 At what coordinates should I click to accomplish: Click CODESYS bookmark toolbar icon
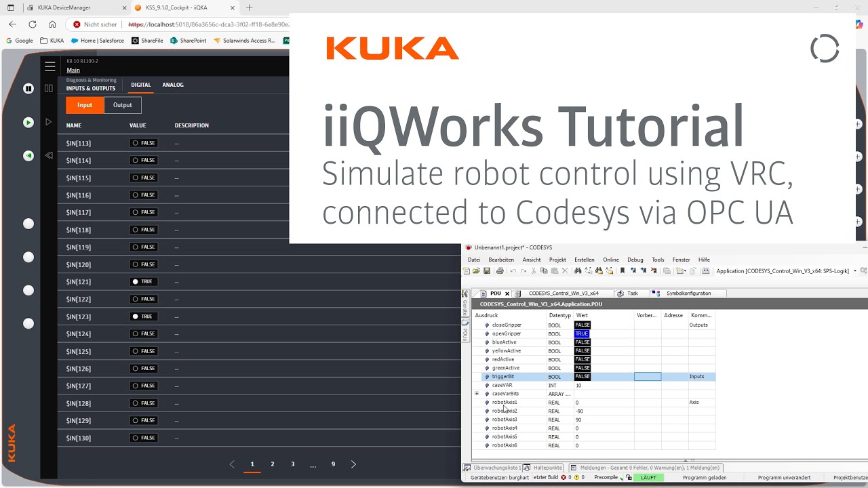pos(623,271)
